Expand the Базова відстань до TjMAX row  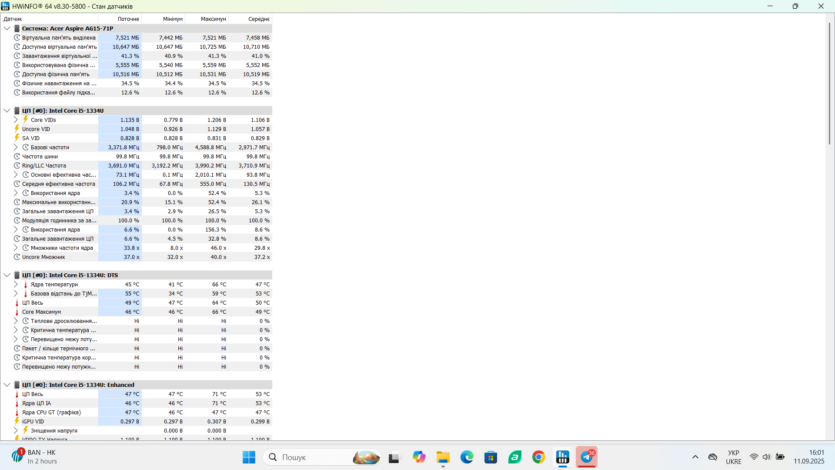coord(15,293)
